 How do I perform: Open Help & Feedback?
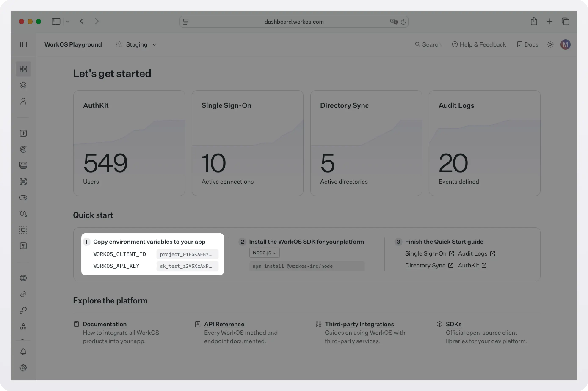point(479,44)
